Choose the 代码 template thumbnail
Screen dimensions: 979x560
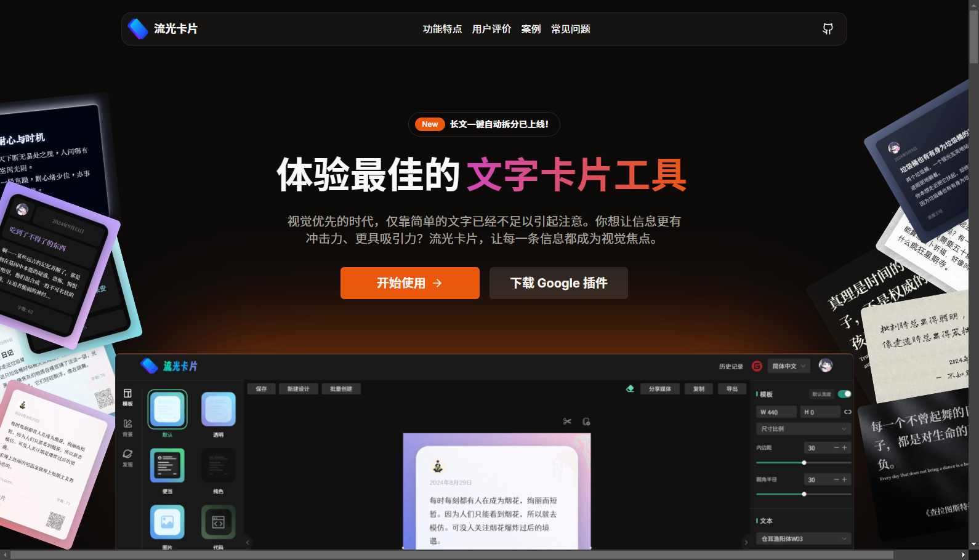(x=219, y=522)
